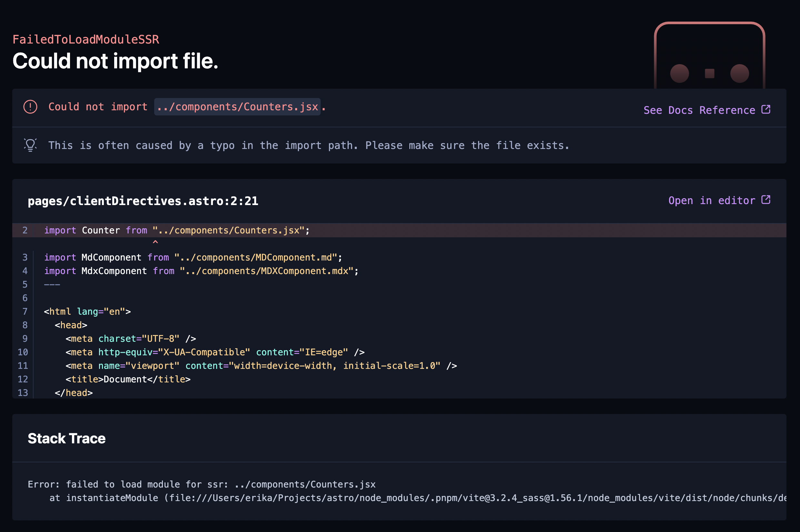Click the robot's left eye
Viewport: 800px width, 532px height.
click(679, 73)
